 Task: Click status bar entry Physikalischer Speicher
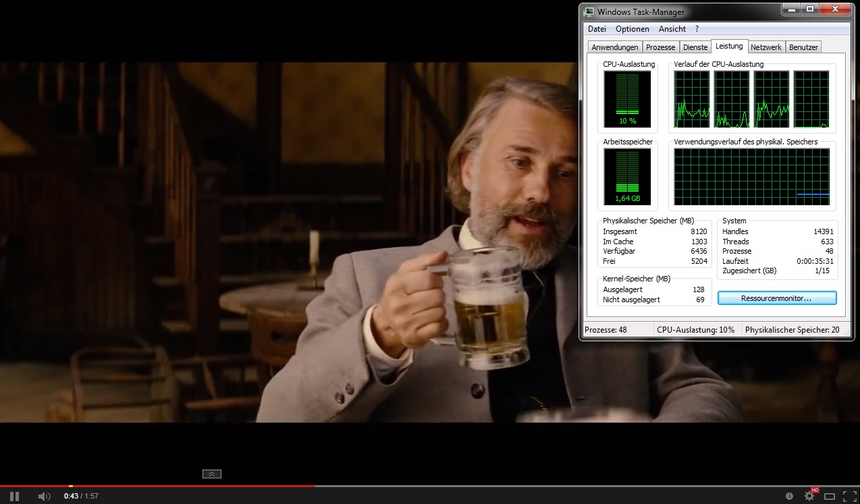click(792, 330)
